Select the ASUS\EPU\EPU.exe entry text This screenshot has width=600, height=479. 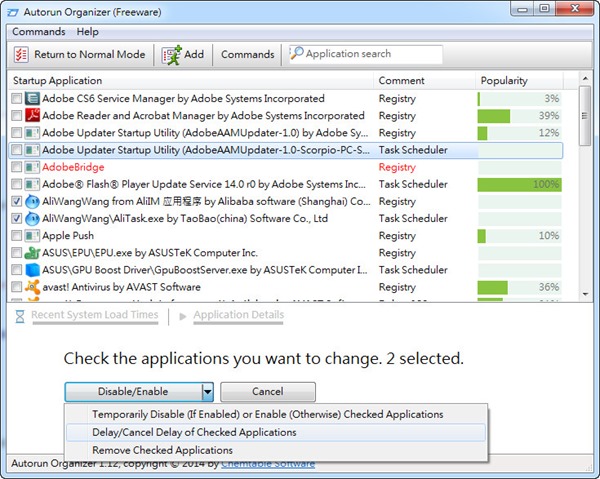[150, 253]
